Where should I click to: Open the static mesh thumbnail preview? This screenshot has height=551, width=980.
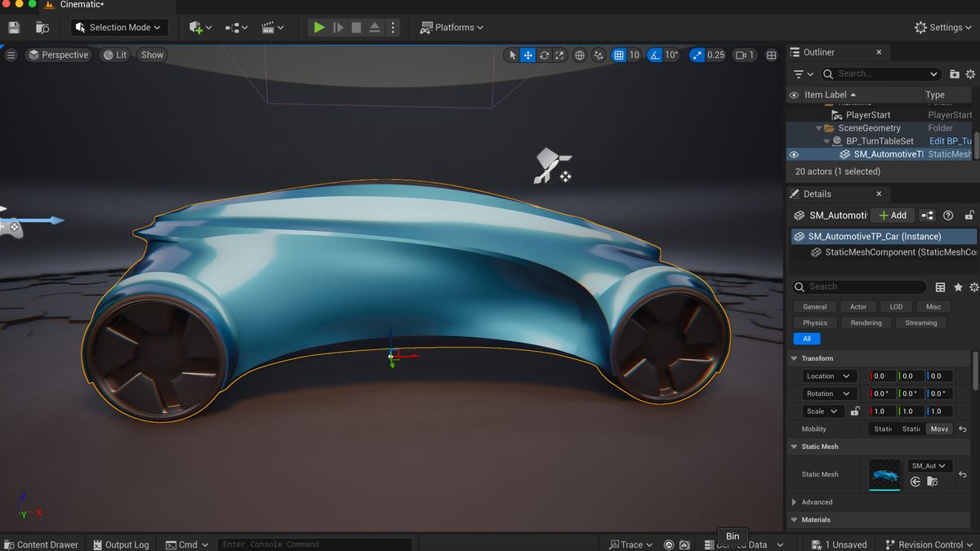pyautogui.click(x=885, y=474)
